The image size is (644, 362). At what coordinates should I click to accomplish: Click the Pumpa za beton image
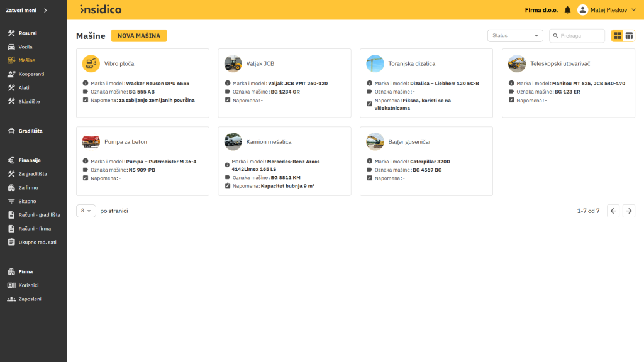click(91, 141)
